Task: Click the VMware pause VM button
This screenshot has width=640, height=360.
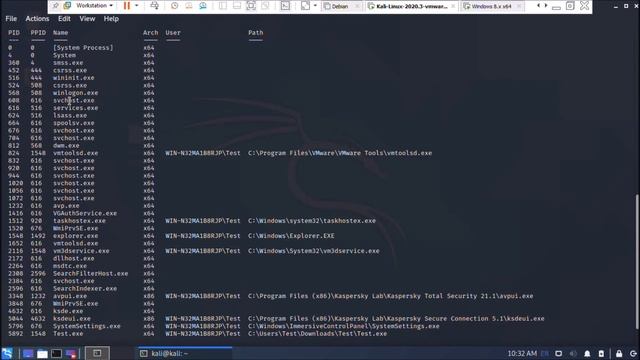Action: point(127,6)
